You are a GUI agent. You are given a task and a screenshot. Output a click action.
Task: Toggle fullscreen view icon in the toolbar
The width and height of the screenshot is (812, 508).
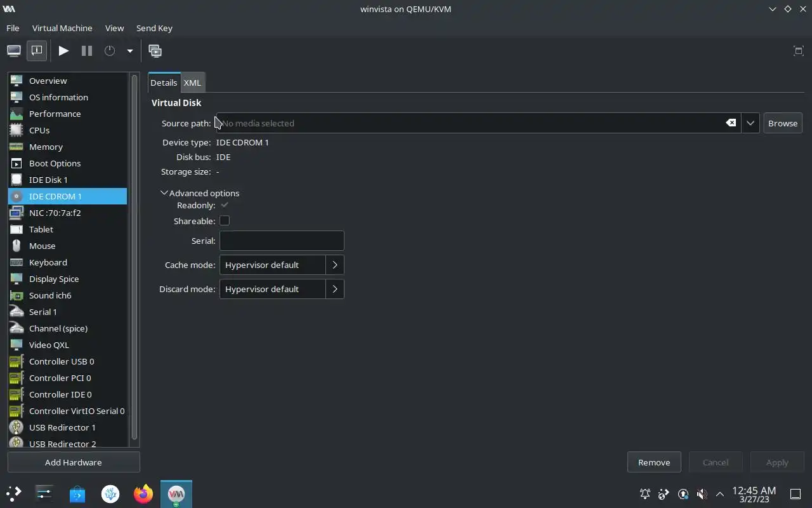(x=799, y=51)
